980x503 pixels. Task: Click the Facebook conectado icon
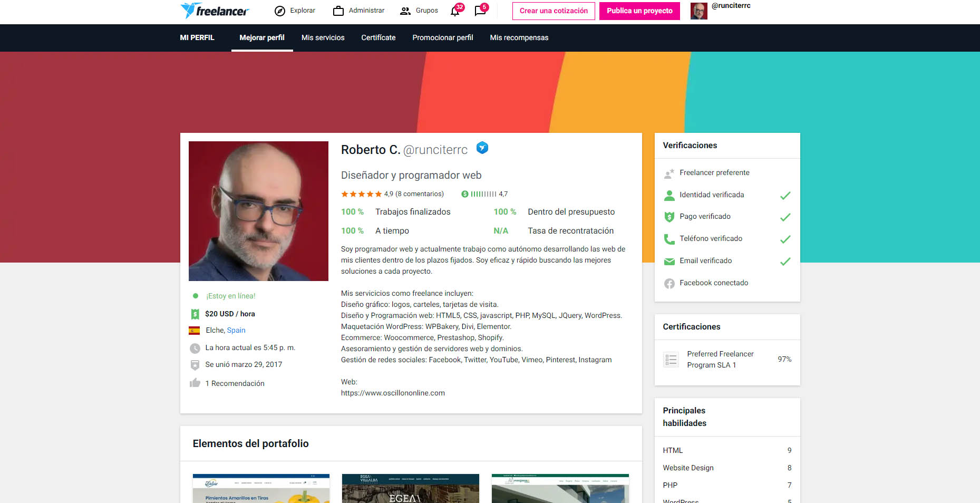669,283
